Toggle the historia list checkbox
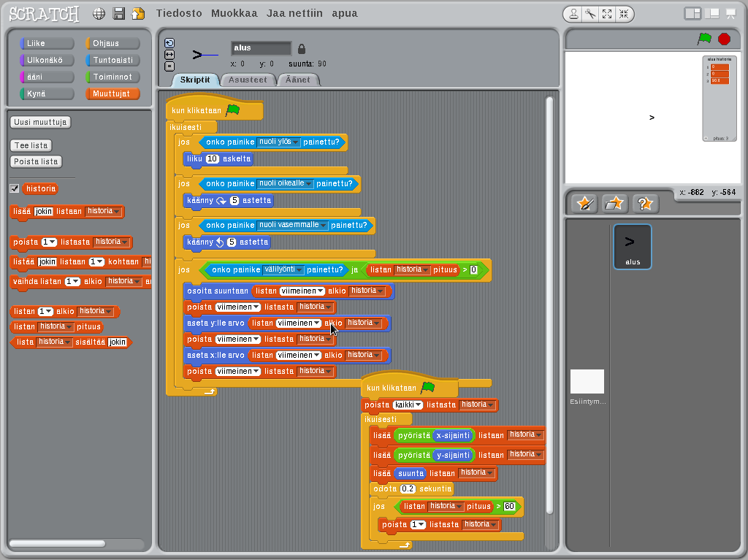This screenshot has height=560, width=748. (x=15, y=188)
